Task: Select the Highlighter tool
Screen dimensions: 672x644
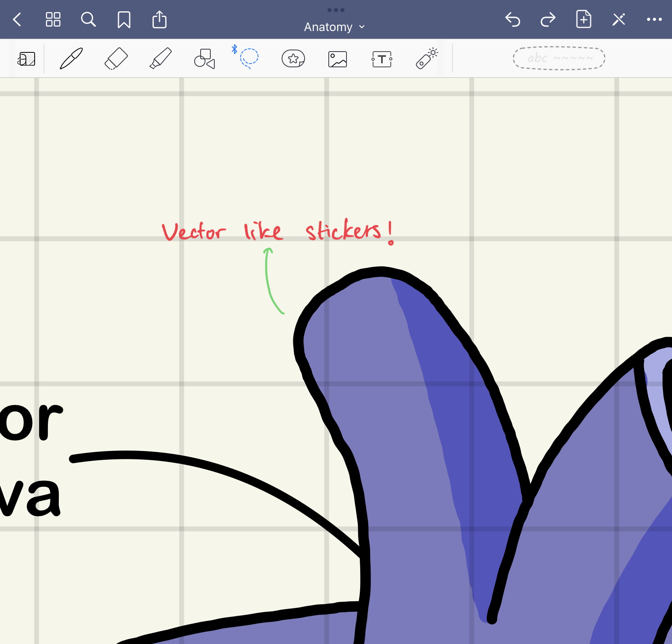Action: 160,59
